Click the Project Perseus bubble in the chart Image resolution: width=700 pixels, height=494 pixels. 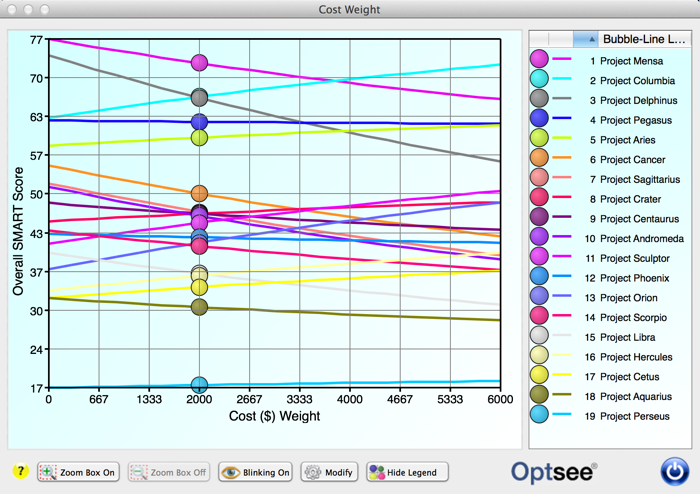(x=199, y=385)
